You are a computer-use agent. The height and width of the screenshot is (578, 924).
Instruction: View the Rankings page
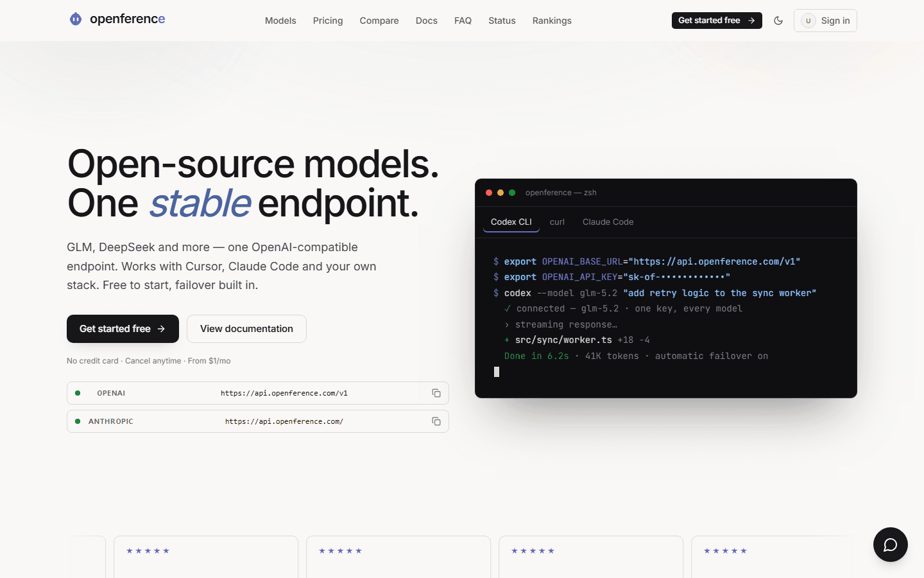552,21
